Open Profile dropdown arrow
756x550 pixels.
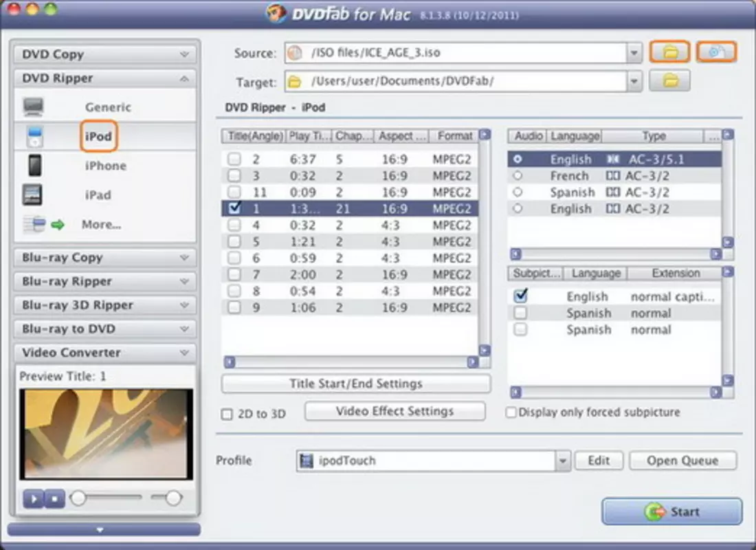point(563,461)
